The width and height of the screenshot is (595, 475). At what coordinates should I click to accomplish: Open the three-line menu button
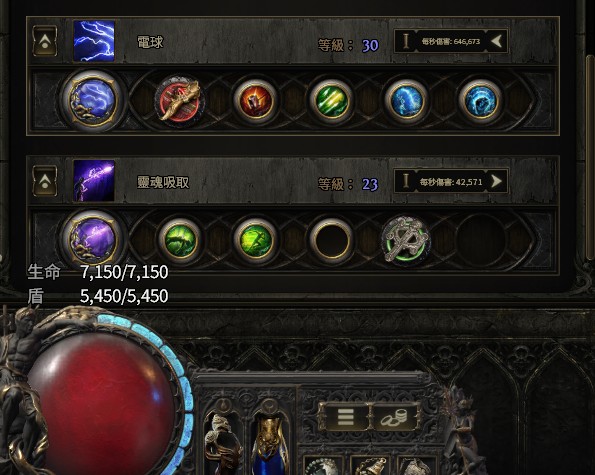click(x=345, y=417)
